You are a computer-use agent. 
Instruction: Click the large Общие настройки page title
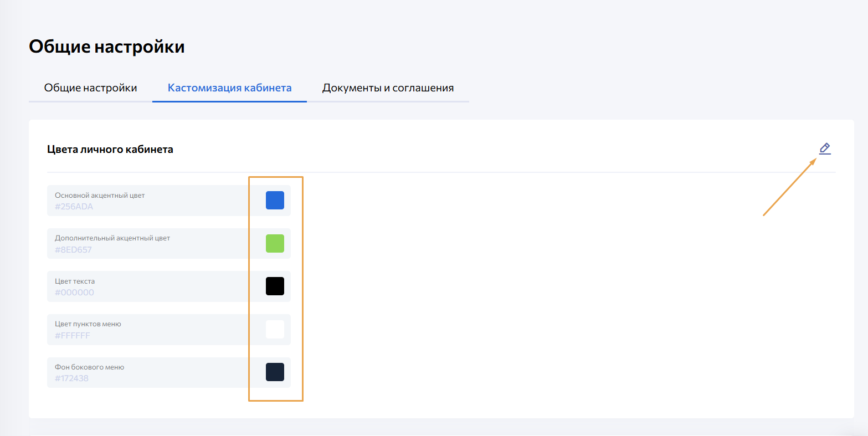click(106, 47)
